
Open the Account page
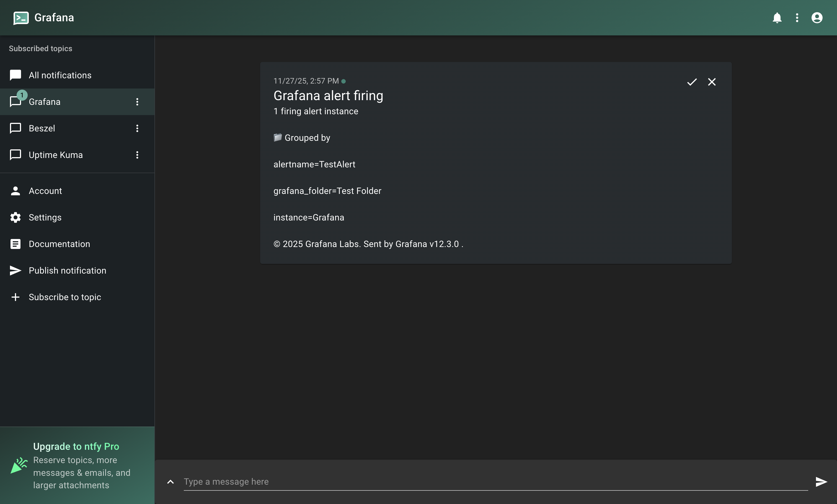[45, 191]
